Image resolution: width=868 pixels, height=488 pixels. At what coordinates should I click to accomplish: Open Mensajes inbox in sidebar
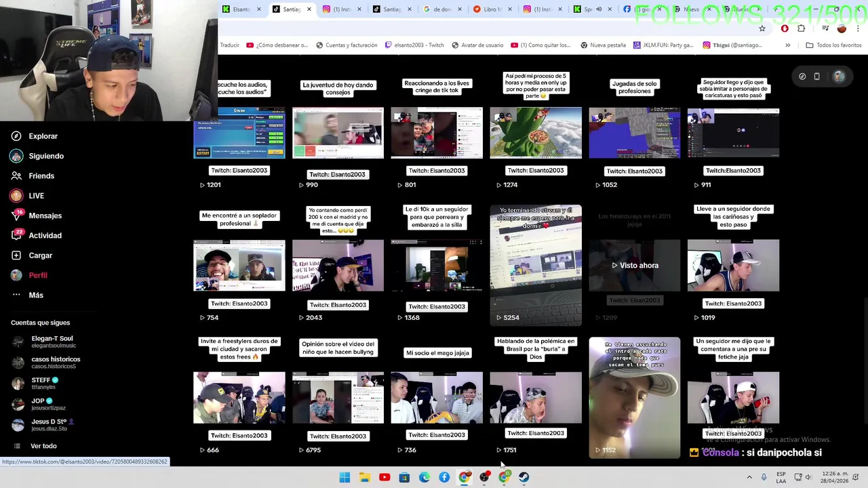coord(36,216)
